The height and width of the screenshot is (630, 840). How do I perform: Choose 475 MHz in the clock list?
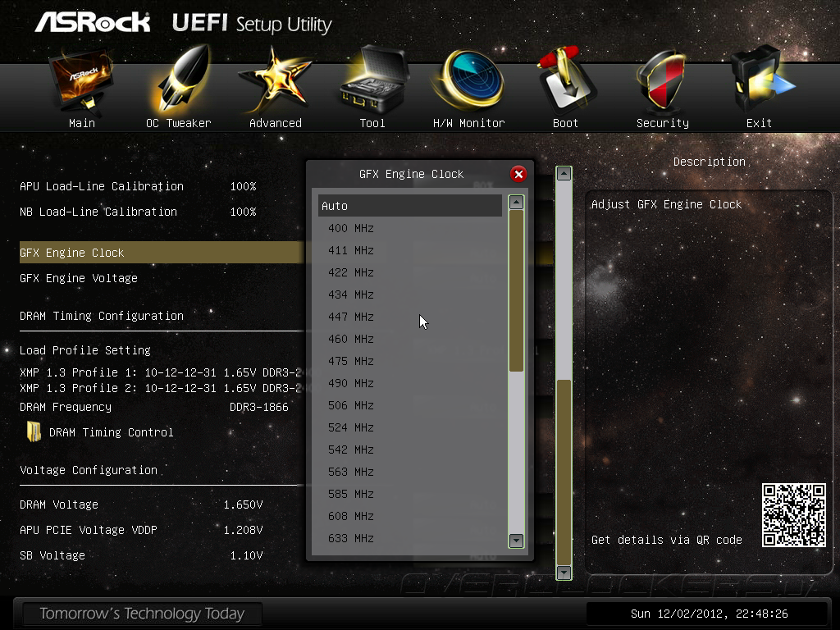pyautogui.click(x=410, y=361)
